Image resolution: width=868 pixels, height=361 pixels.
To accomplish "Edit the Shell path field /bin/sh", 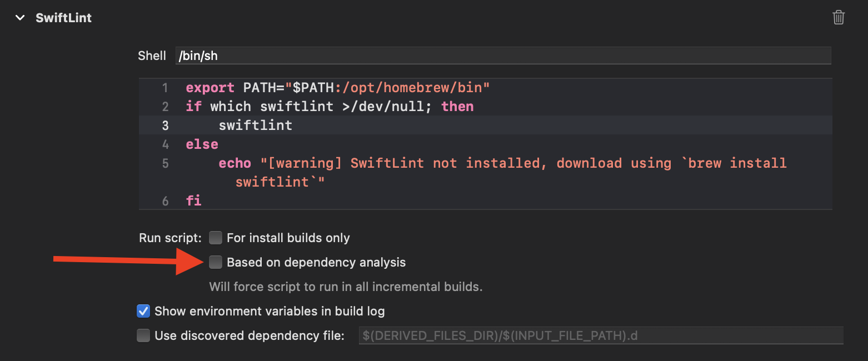I will coord(503,56).
